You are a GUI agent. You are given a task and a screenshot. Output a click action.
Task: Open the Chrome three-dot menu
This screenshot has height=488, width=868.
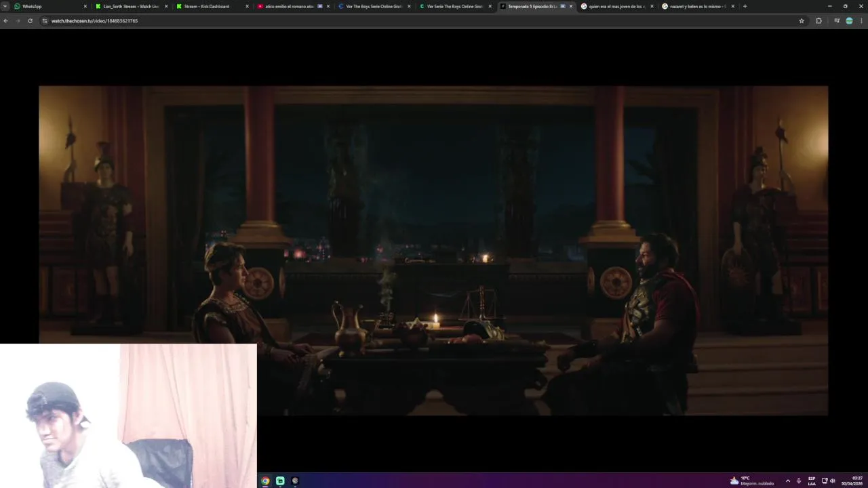862,21
